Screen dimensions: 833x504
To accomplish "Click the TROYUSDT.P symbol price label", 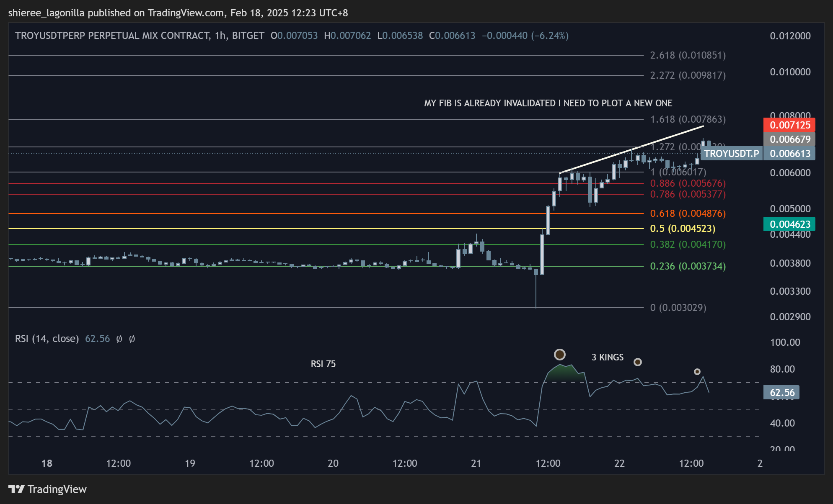I will (731, 154).
